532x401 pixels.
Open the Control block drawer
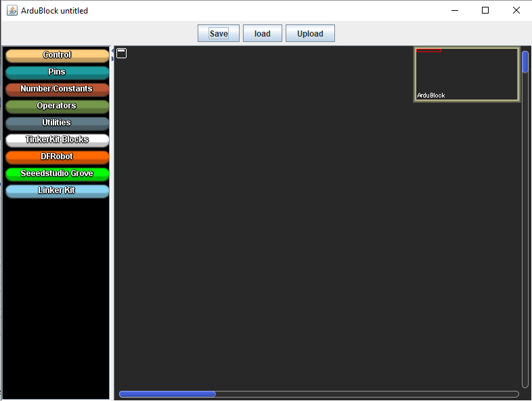click(57, 56)
